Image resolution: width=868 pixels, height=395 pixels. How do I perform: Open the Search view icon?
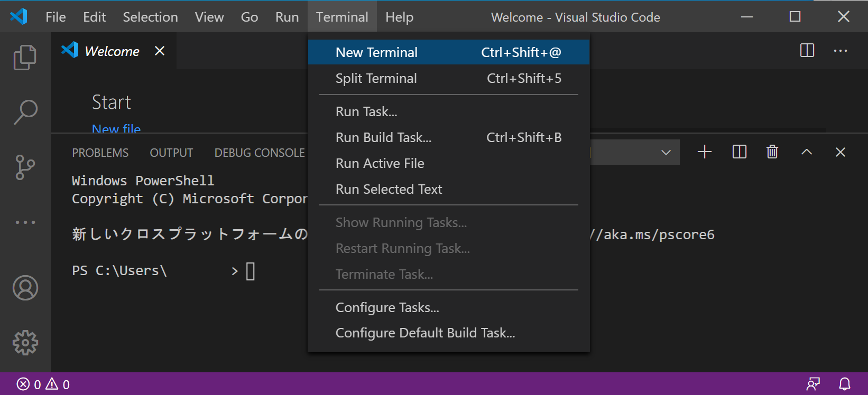point(25,112)
